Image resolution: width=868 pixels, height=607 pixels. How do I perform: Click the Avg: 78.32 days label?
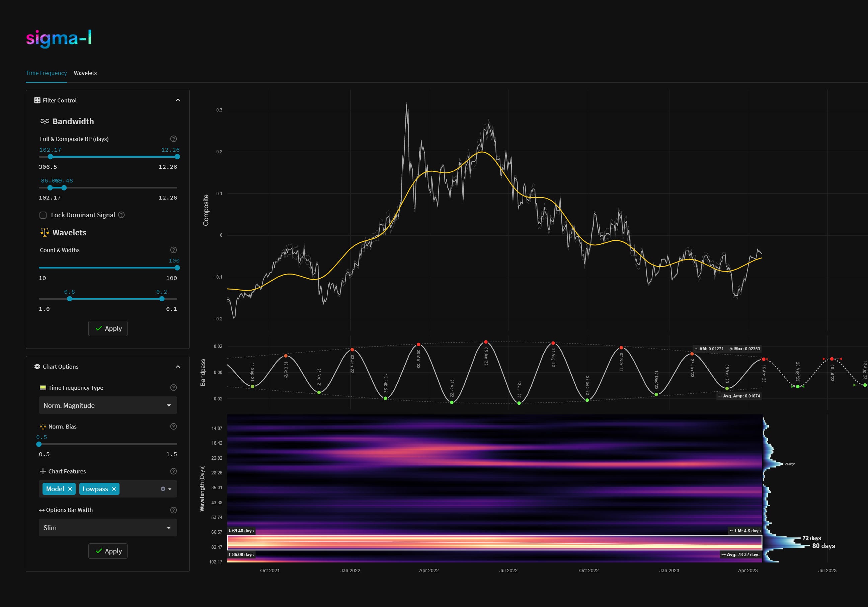pyautogui.click(x=740, y=555)
